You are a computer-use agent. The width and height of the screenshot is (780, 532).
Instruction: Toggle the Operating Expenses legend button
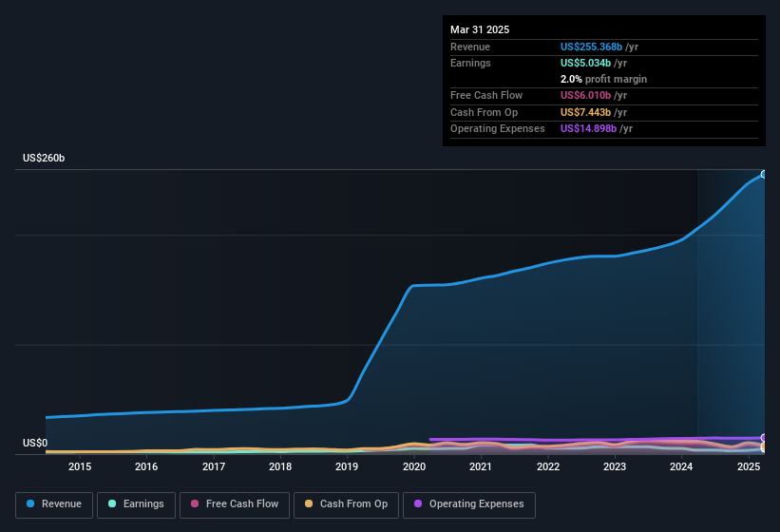(x=469, y=505)
